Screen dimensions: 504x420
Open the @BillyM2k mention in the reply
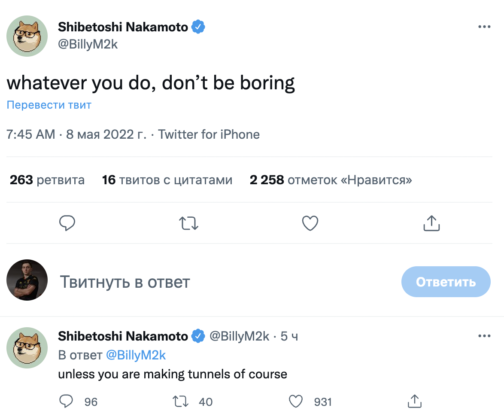136,355
